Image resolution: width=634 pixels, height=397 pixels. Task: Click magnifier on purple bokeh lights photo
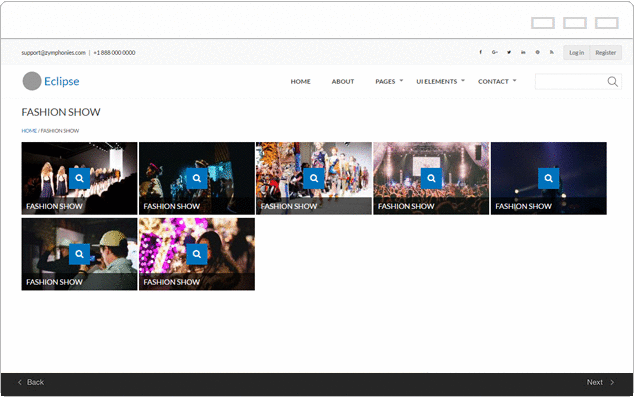point(197,254)
